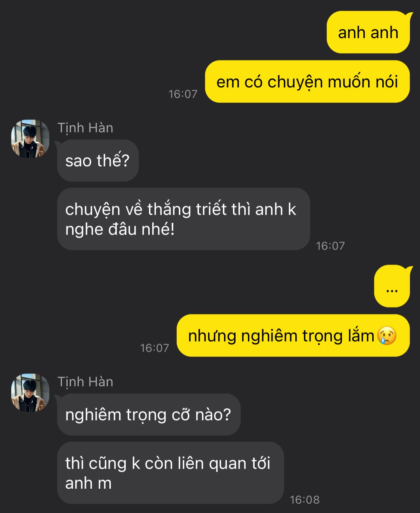Click the crying face emoji

pos(387,335)
